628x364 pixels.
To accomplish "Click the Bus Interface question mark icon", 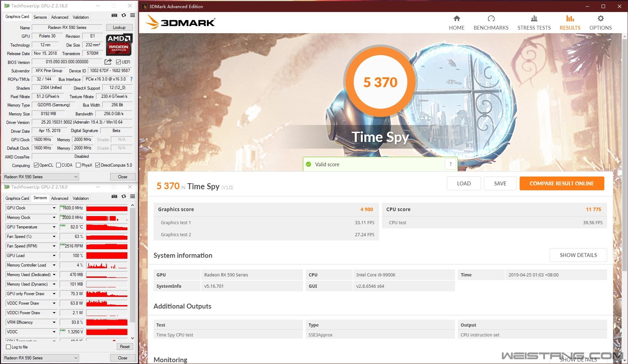I will [131, 79].
